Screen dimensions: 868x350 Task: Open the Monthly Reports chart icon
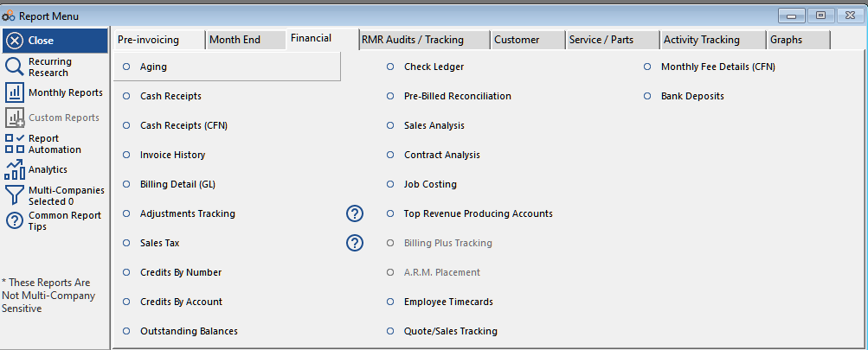click(x=15, y=92)
